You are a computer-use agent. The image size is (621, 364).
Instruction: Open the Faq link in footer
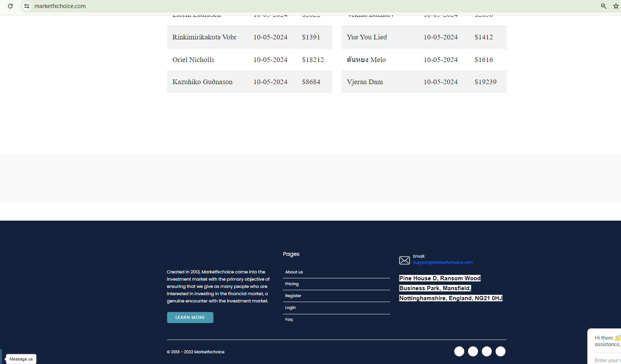[289, 320]
